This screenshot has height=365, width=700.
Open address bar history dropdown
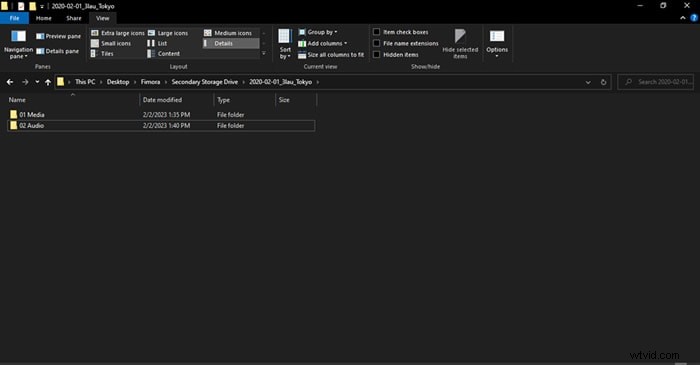pos(588,82)
